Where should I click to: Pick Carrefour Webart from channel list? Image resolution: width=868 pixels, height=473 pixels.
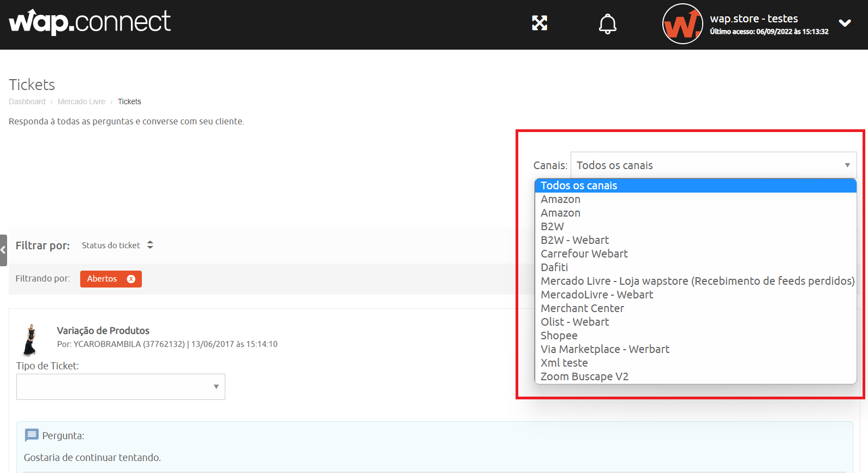coord(696,254)
